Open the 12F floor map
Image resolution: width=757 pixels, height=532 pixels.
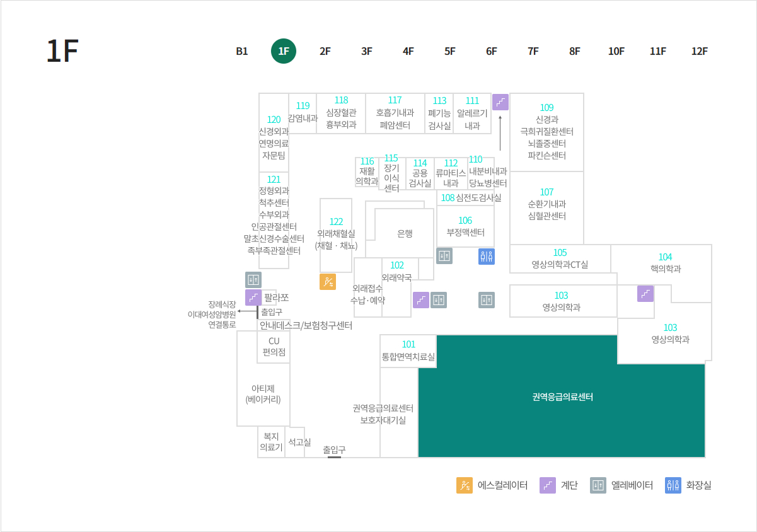tap(700, 52)
